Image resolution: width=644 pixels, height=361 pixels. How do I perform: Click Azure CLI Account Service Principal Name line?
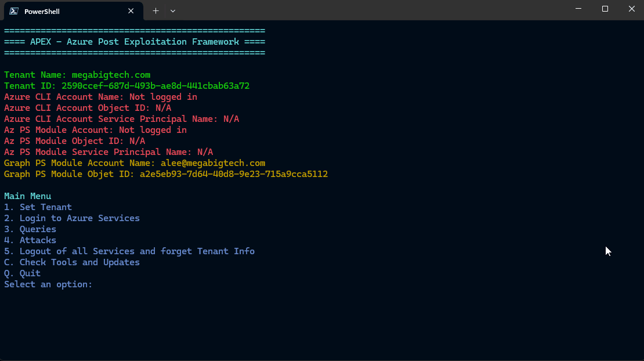[x=122, y=119]
